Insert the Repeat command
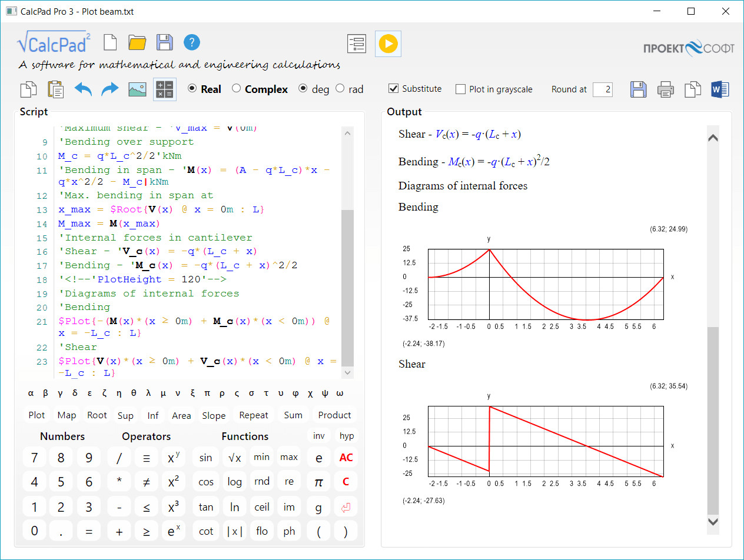This screenshot has width=744, height=560. (x=254, y=415)
